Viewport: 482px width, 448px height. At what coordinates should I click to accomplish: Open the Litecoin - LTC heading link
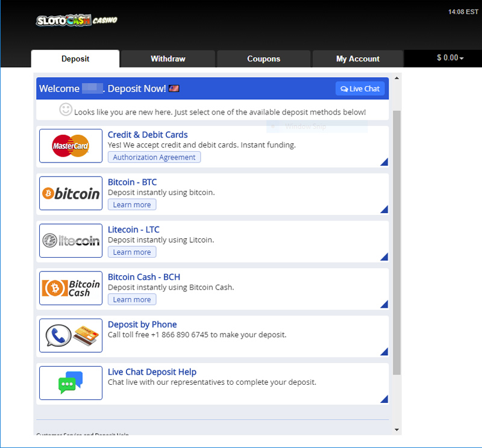[x=133, y=229]
